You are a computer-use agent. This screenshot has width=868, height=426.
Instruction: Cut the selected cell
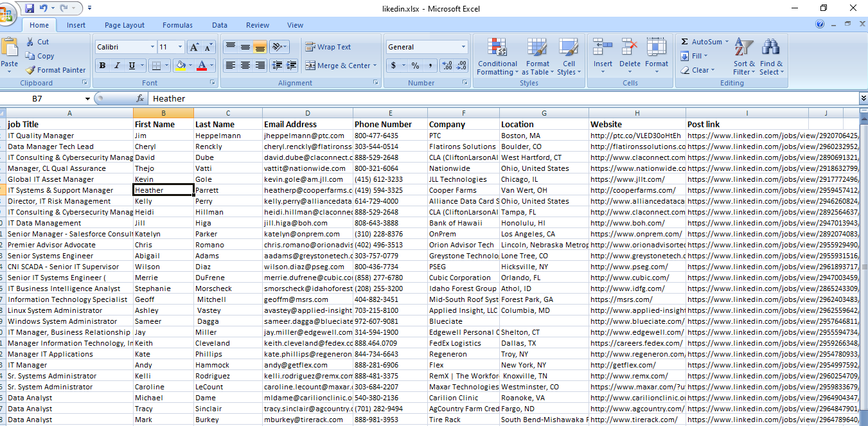point(37,42)
